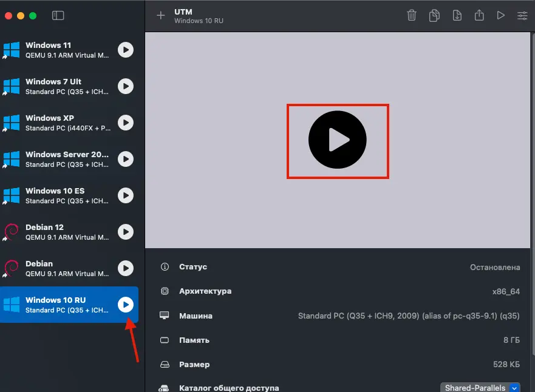The width and height of the screenshot is (535, 392).
Task: Click the large central play button
Action: click(x=338, y=140)
